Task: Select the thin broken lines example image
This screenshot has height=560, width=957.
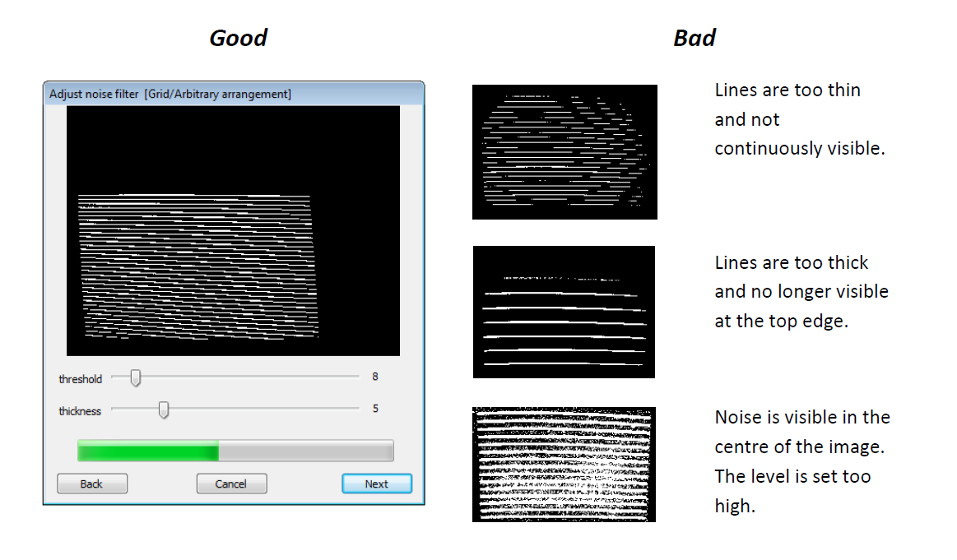Action: 564,152
